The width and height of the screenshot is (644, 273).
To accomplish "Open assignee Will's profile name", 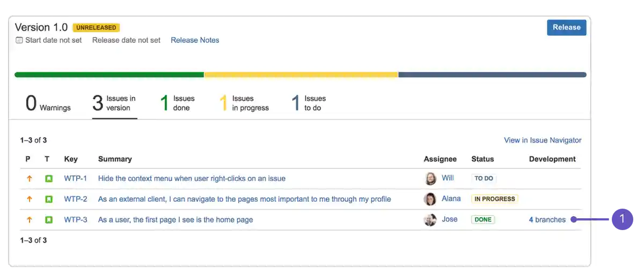I will point(448,178).
